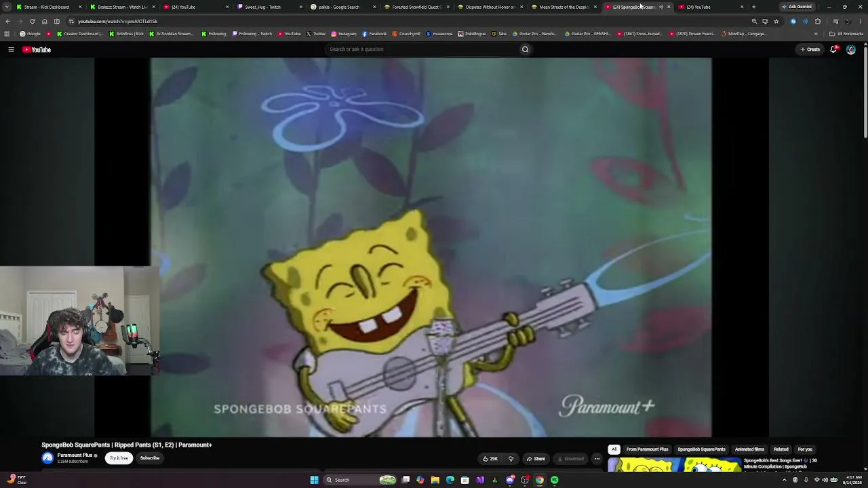The height and width of the screenshot is (488, 868).
Task: Close the Sweet_Hug - Twitch tab
Action: coord(300,7)
